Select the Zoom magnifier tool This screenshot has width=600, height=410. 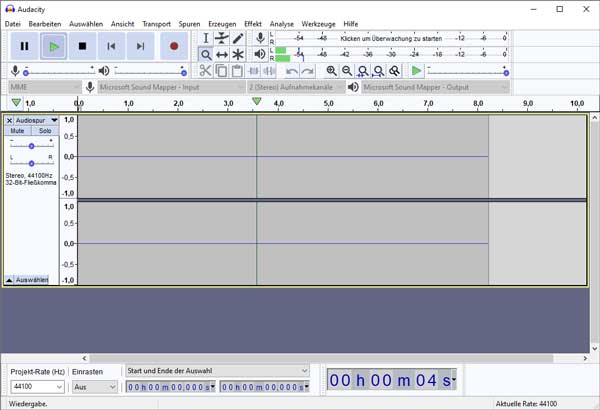tap(205, 55)
